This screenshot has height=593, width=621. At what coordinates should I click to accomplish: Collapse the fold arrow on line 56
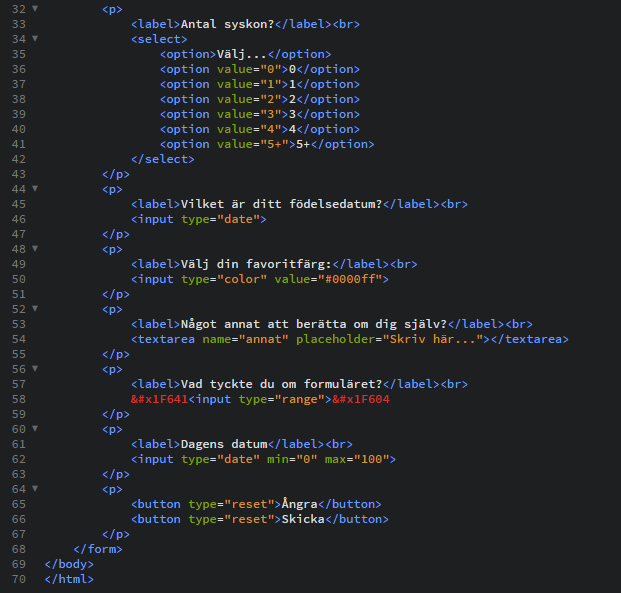pos(35,368)
